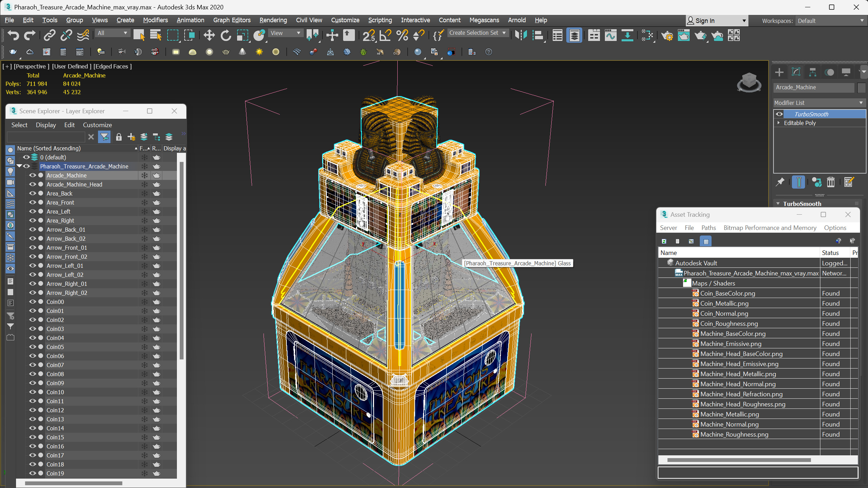The width and height of the screenshot is (868, 488).
Task: Open Bitmap Performance and Memory menu
Action: [x=770, y=228]
